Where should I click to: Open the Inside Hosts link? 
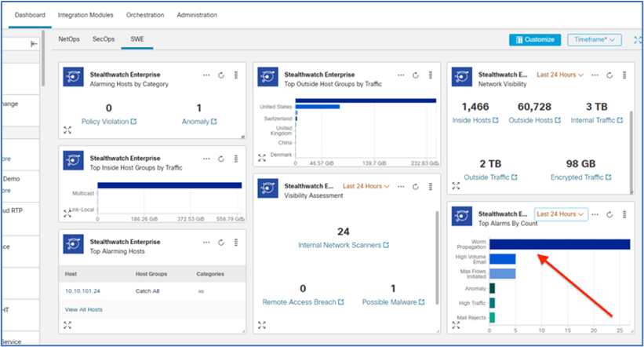click(475, 120)
